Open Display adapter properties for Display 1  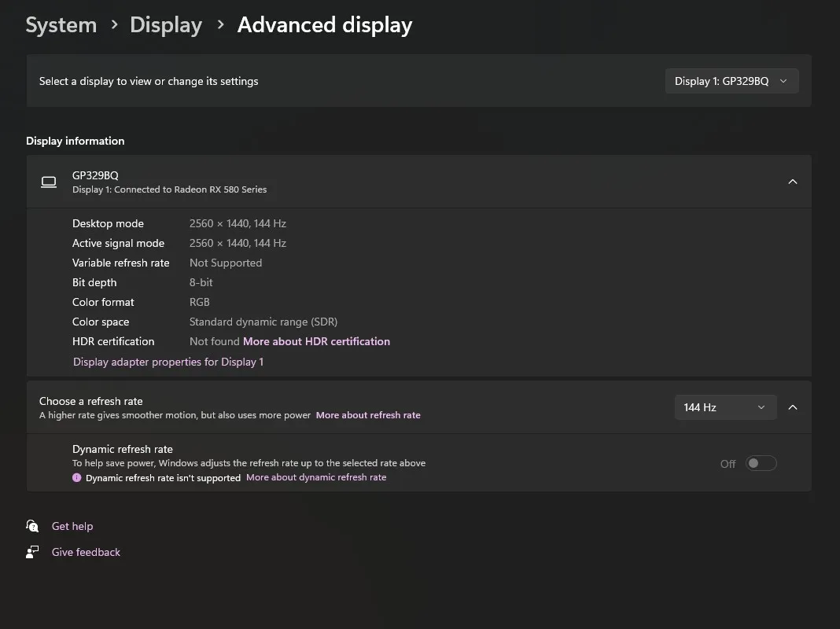click(168, 362)
